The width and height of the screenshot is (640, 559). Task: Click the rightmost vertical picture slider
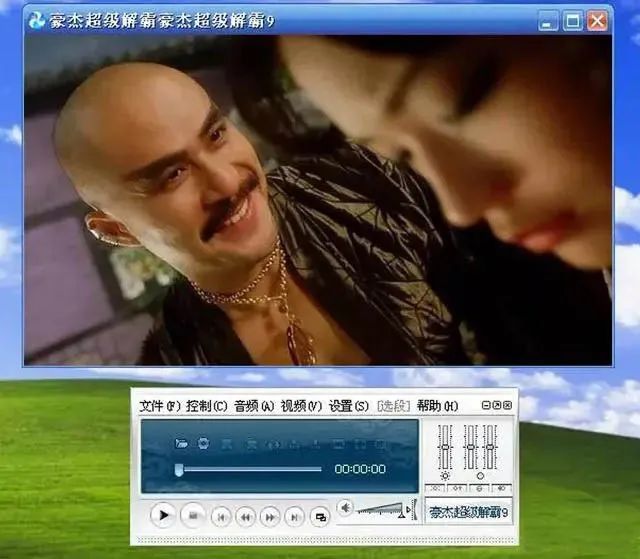tap(490, 447)
